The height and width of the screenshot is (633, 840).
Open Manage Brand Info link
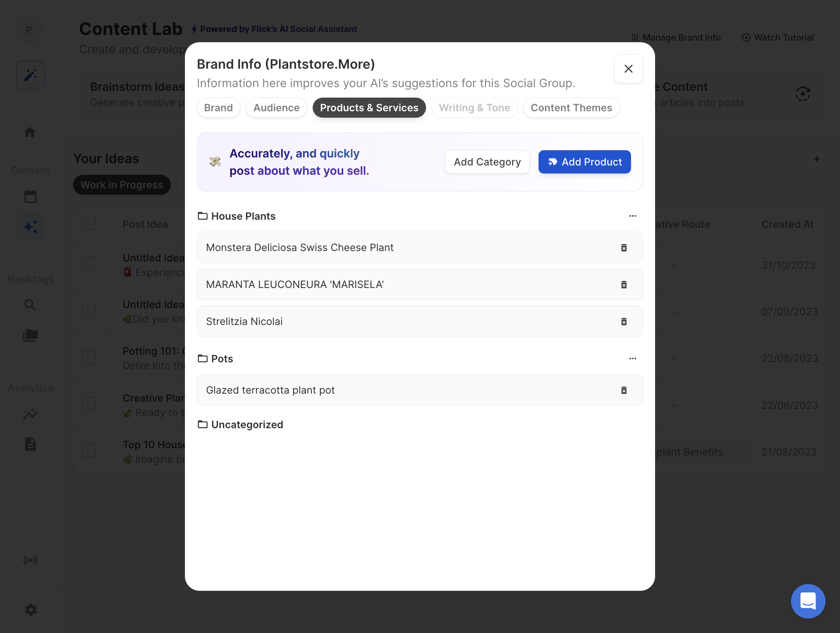[x=676, y=37]
